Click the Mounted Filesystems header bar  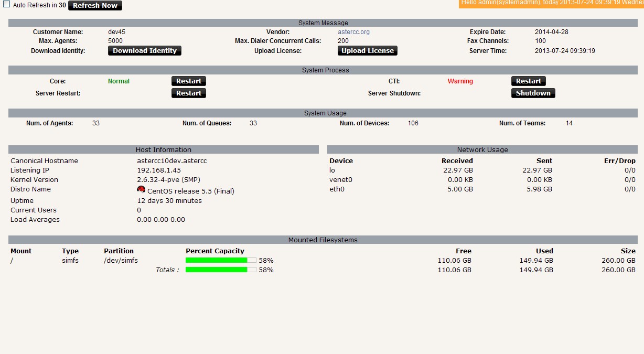pos(323,240)
